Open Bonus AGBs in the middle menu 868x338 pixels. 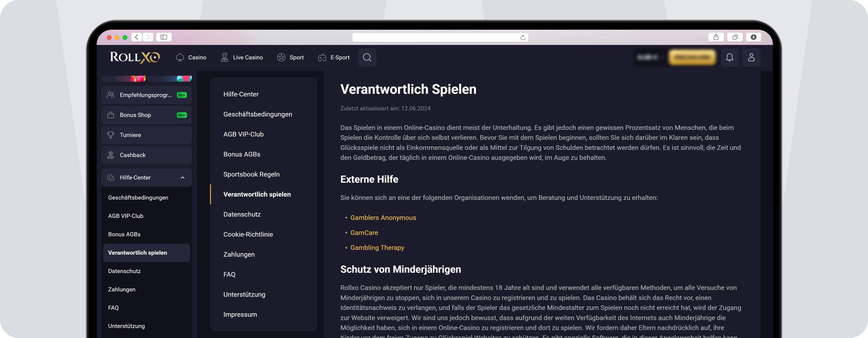242,154
